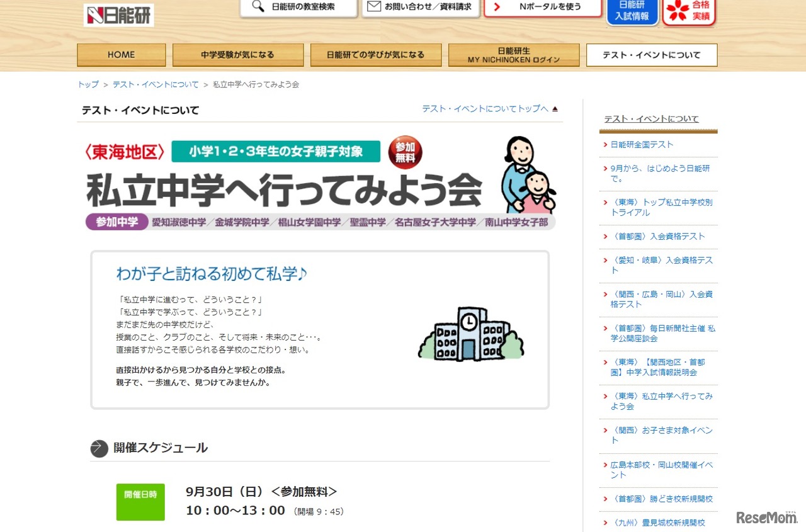This screenshot has height=532, width=806.
Task: Click 愛知淑徳中学 in the school list
Action: click(179, 223)
